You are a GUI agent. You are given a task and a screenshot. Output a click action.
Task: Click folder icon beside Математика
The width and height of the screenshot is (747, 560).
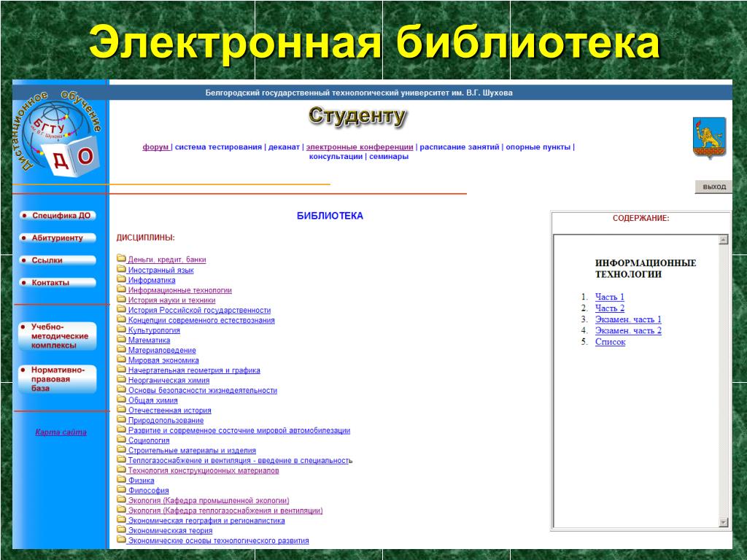coord(122,339)
